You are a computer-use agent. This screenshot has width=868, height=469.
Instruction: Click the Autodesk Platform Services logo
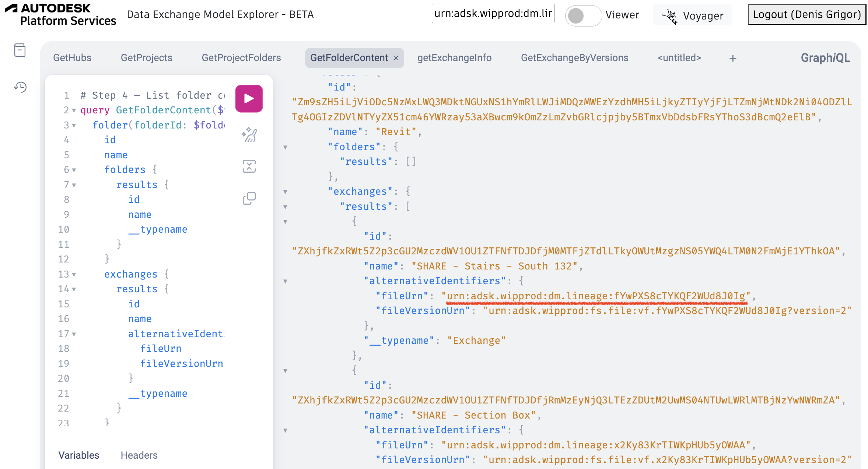(61, 15)
